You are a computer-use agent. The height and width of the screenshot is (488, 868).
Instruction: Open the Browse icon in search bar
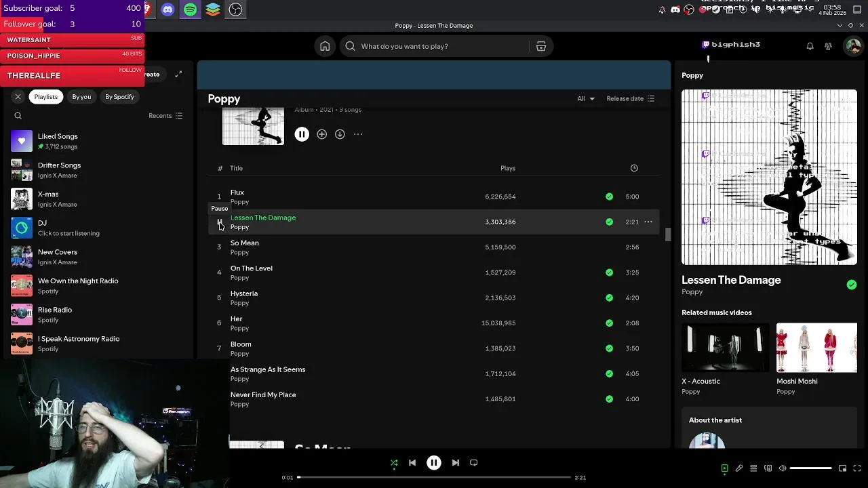[541, 46]
